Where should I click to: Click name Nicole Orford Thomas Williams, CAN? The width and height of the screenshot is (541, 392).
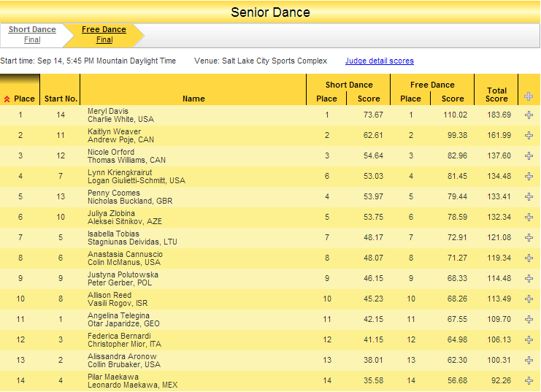coord(126,156)
